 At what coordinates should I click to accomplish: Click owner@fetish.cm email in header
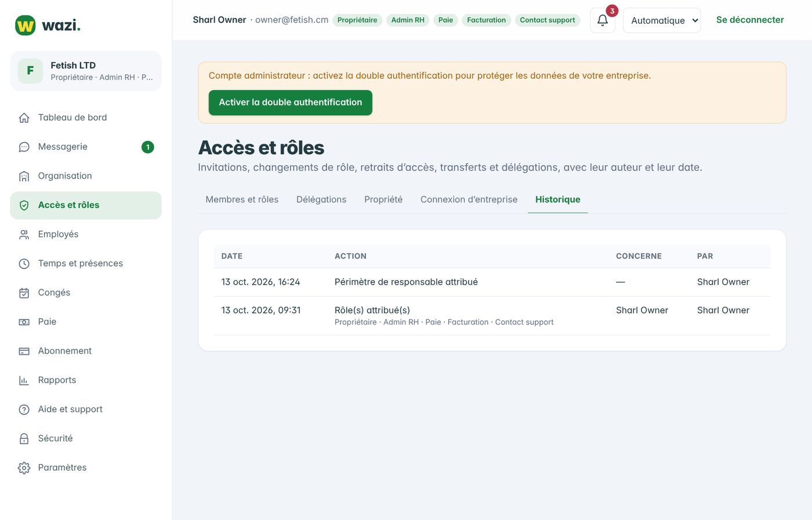[292, 20]
